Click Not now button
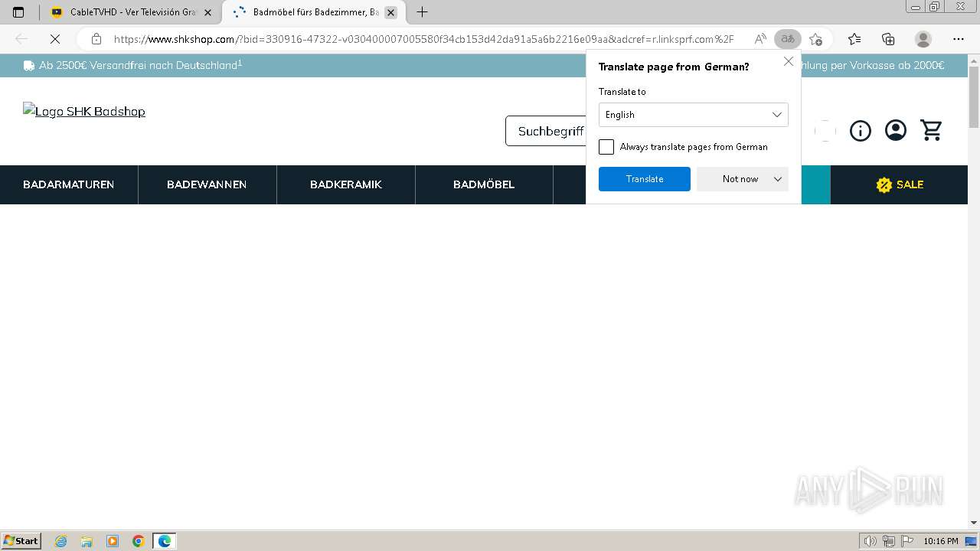980x551 pixels. [740, 179]
